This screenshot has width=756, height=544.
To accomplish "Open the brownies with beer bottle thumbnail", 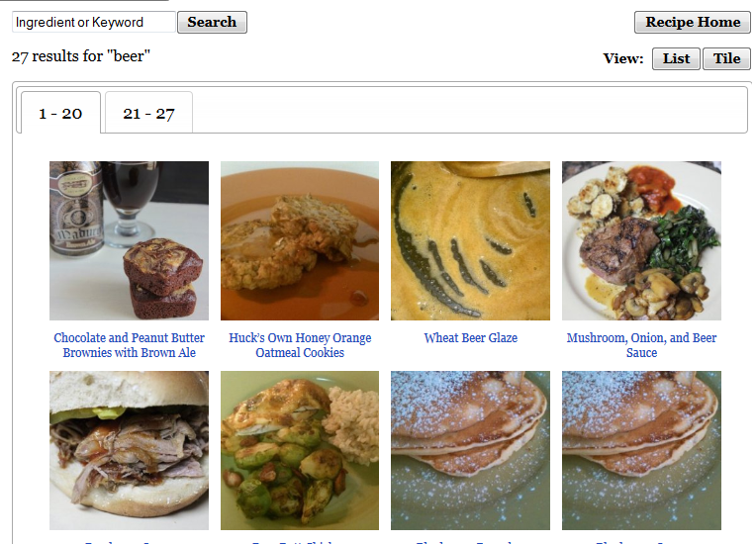I will point(129,240).
